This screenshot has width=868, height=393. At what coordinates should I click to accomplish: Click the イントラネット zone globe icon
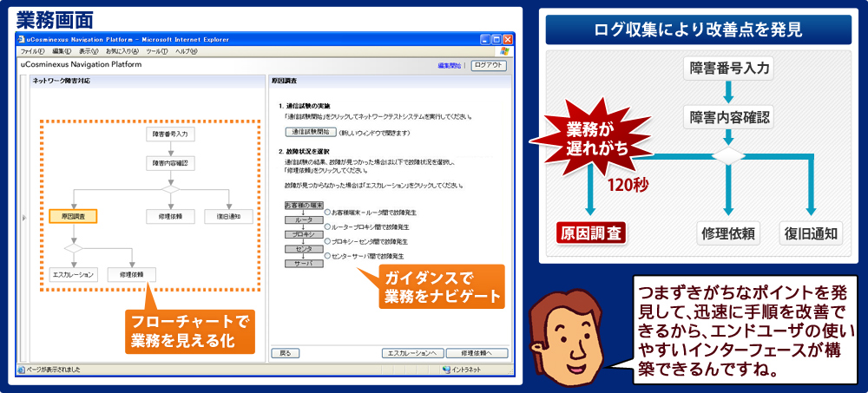pyautogui.click(x=446, y=370)
